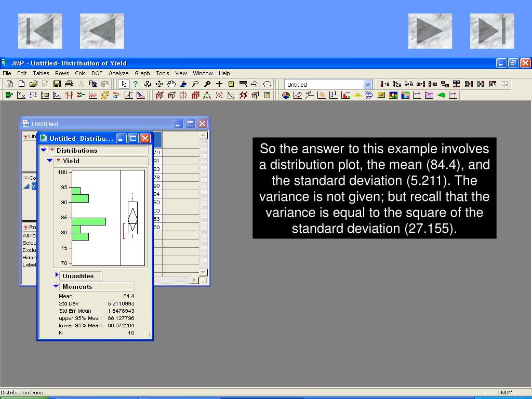Select the Grabber hand tool
532x399 pixels.
(171, 84)
